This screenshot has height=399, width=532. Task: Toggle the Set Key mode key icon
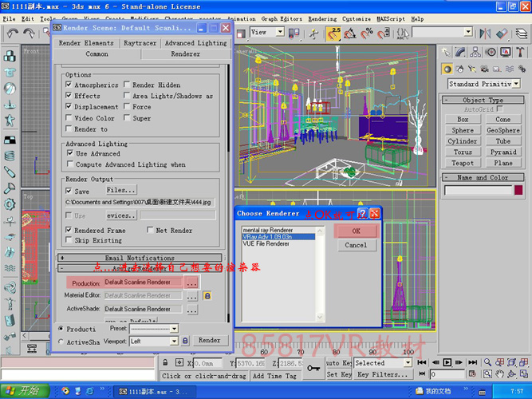click(313, 368)
